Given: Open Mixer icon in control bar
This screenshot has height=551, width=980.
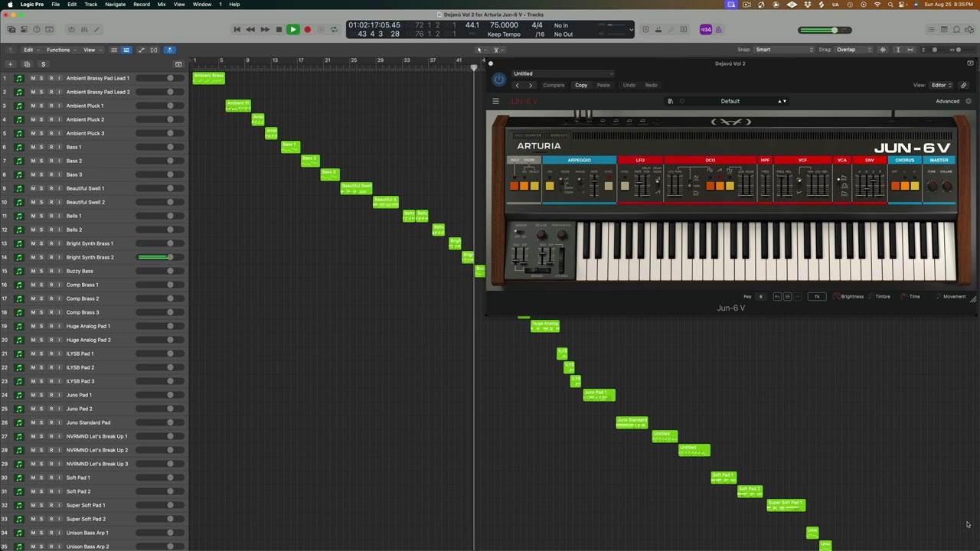Looking at the screenshot, I should (x=84, y=29).
